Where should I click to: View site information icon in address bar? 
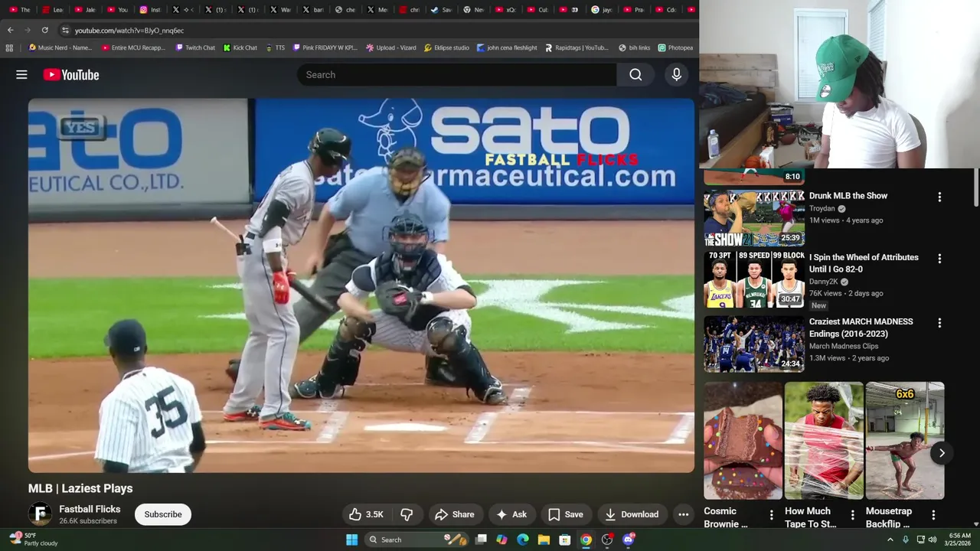click(65, 30)
